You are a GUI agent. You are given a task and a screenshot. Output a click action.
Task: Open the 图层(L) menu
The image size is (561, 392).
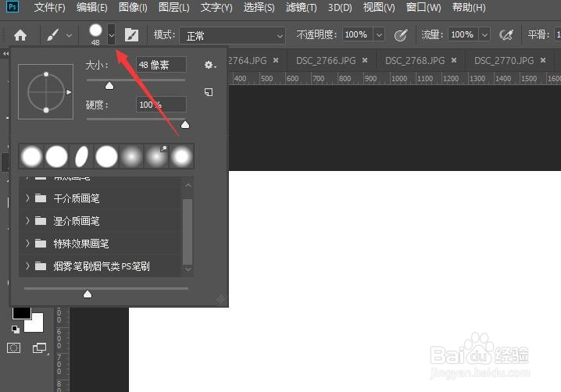pos(174,8)
